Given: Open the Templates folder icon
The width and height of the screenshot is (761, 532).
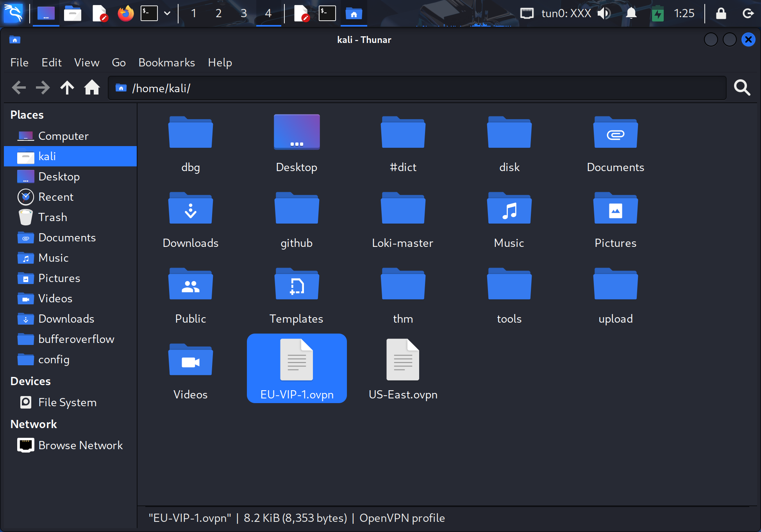Looking at the screenshot, I should point(297,285).
